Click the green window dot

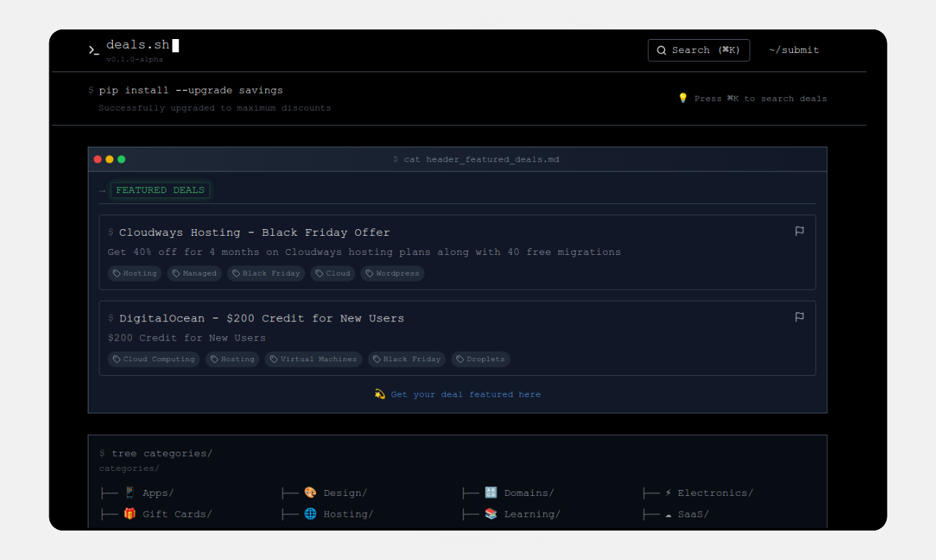[x=121, y=159]
